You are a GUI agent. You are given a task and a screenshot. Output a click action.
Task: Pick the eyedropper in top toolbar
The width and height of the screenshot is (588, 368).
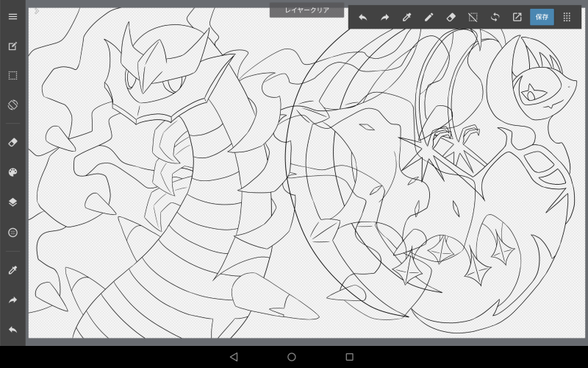pos(407,17)
